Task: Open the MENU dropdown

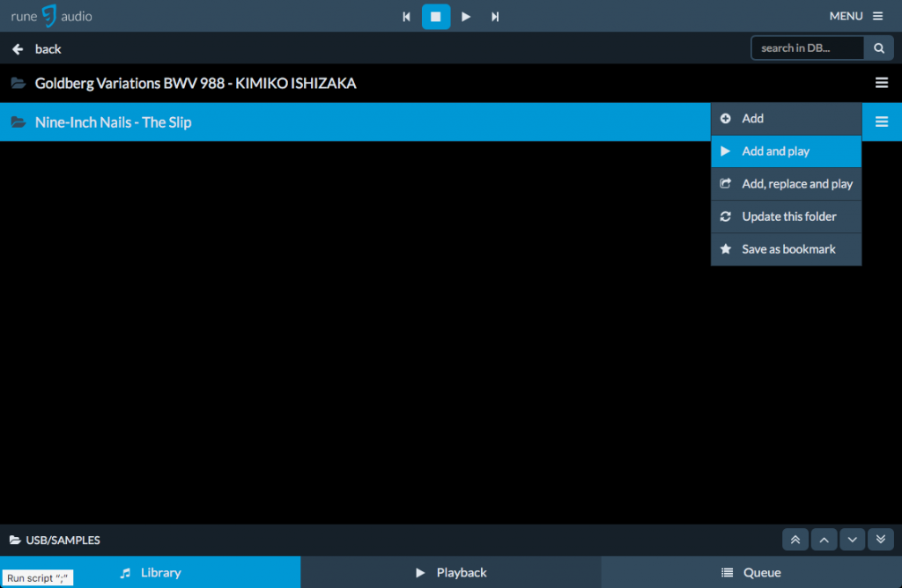Action: pyautogui.click(x=856, y=16)
